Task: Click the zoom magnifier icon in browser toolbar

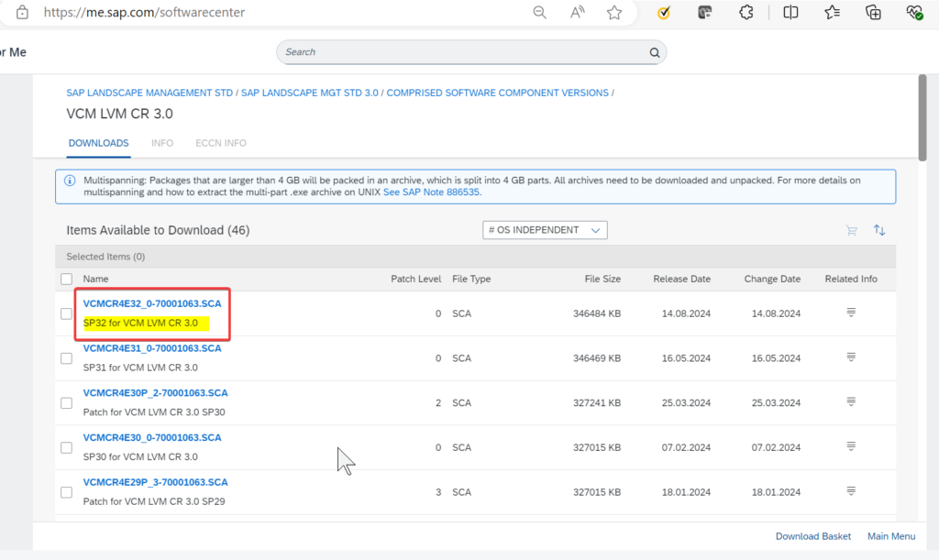Action: (x=539, y=12)
